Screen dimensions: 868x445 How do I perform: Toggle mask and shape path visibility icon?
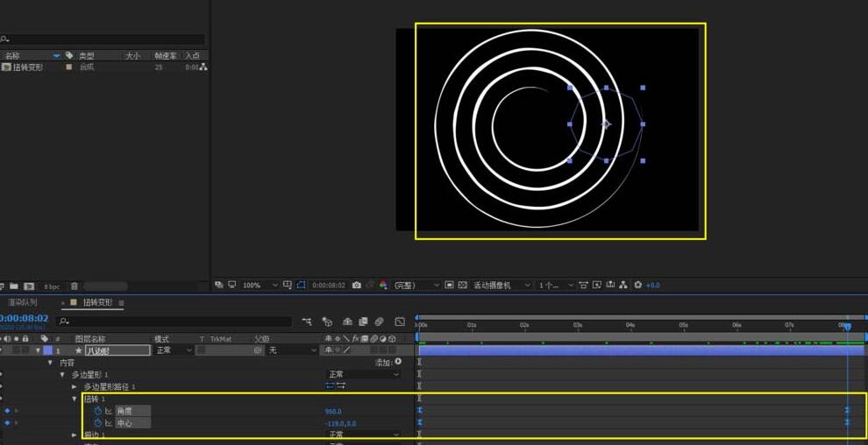point(301,285)
